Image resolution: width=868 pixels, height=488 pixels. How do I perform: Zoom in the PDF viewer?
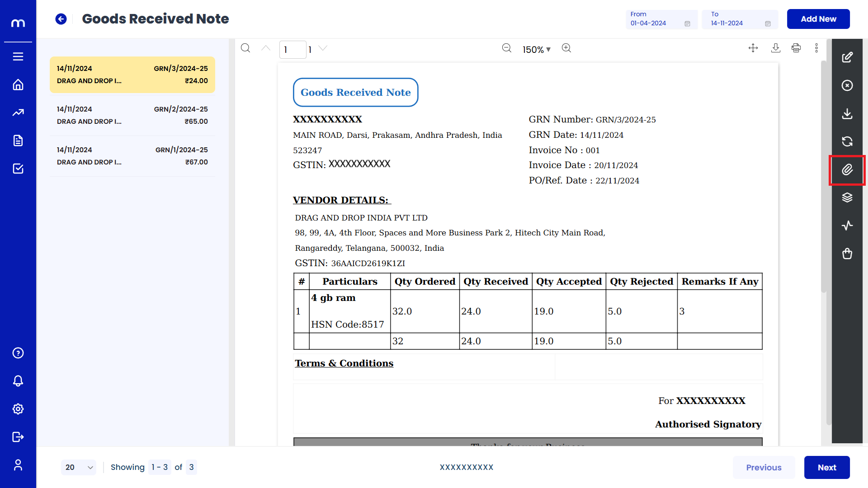click(x=566, y=48)
